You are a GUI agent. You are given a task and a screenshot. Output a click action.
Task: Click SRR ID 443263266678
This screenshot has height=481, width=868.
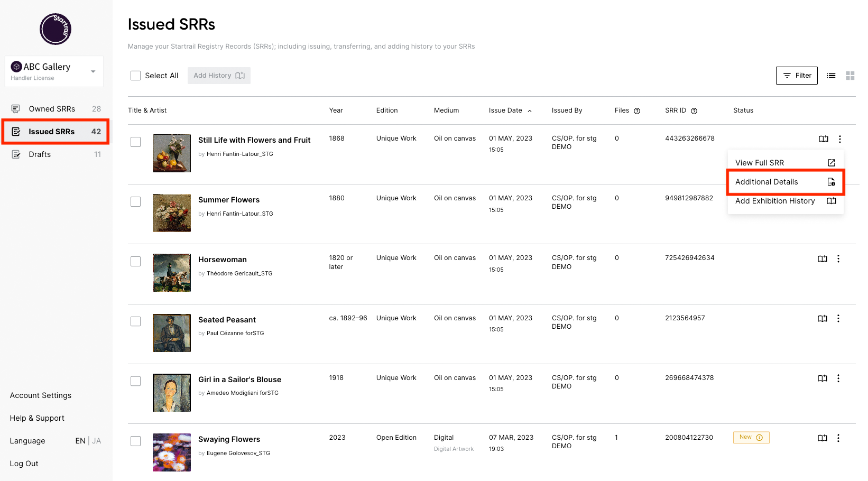pos(690,138)
